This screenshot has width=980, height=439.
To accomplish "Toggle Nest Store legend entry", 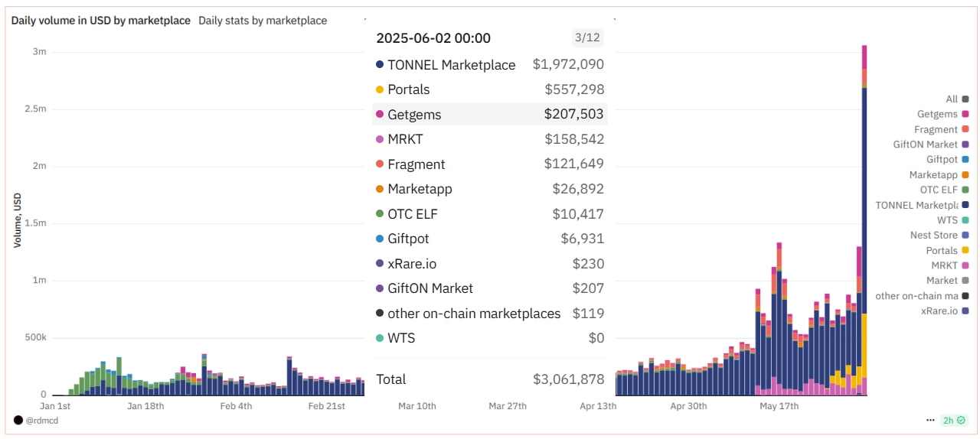I will coord(939,235).
